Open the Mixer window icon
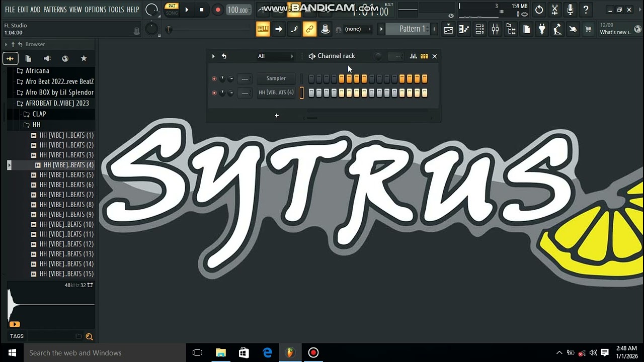644x362 pixels. point(495,30)
